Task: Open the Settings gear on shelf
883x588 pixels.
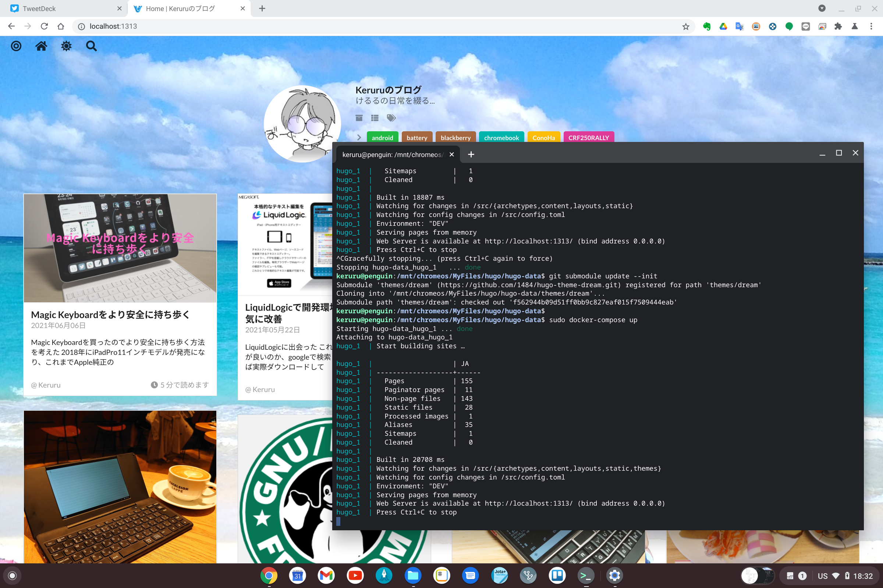Action: 614,575
